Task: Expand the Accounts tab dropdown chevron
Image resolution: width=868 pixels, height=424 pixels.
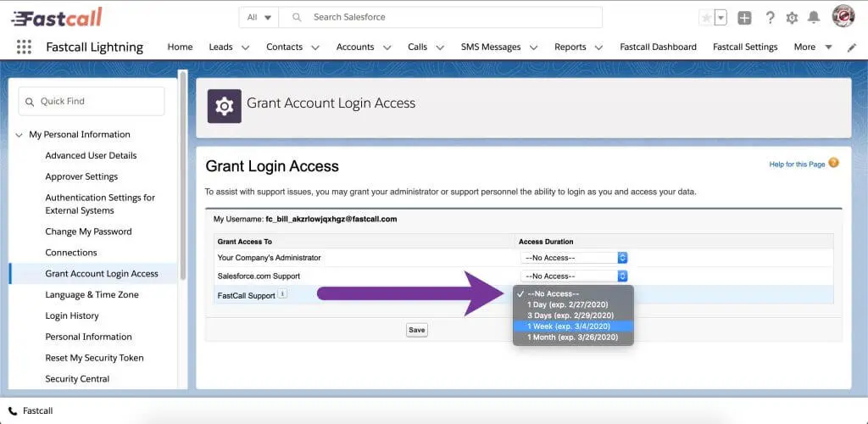Action: tap(387, 47)
